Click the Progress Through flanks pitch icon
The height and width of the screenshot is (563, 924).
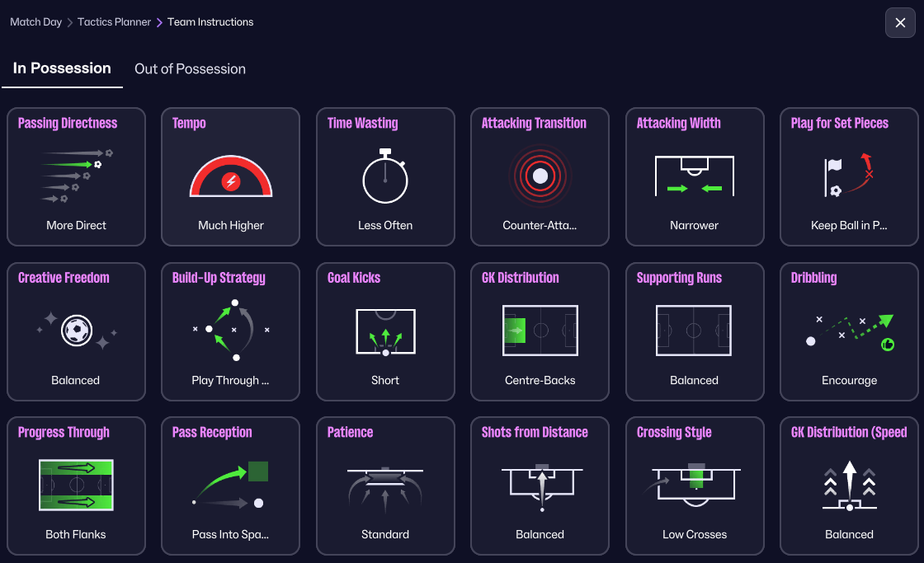[x=76, y=485]
